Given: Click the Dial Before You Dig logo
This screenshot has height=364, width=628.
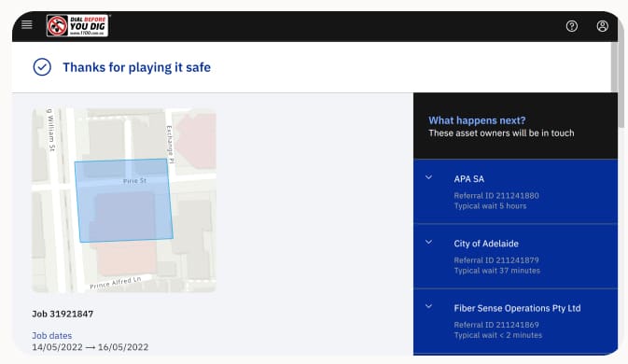Looking at the screenshot, I should coord(77,26).
